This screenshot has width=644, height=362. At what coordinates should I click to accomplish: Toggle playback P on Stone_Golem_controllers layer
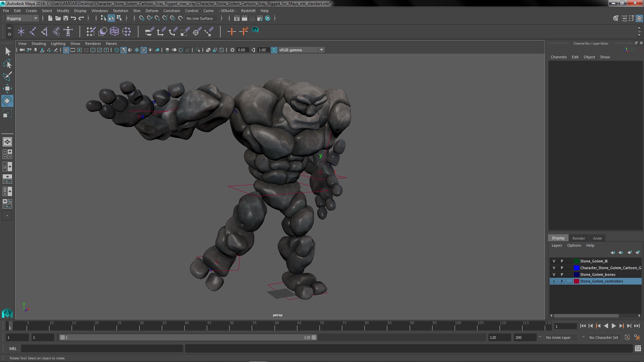click(562, 281)
